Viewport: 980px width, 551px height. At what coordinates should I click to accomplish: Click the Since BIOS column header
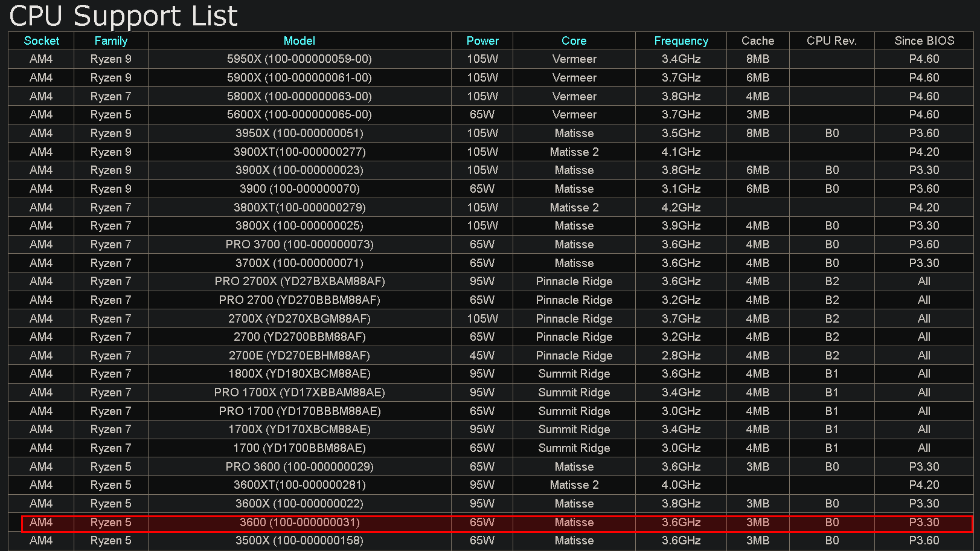coord(924,40)
